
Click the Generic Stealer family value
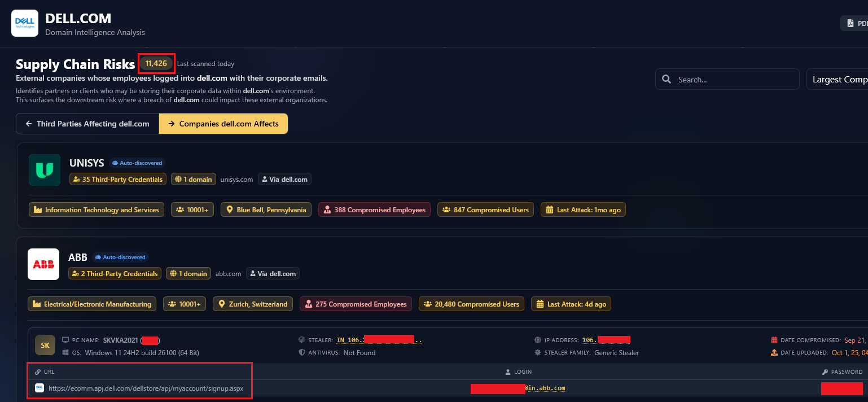coord(617,353)
